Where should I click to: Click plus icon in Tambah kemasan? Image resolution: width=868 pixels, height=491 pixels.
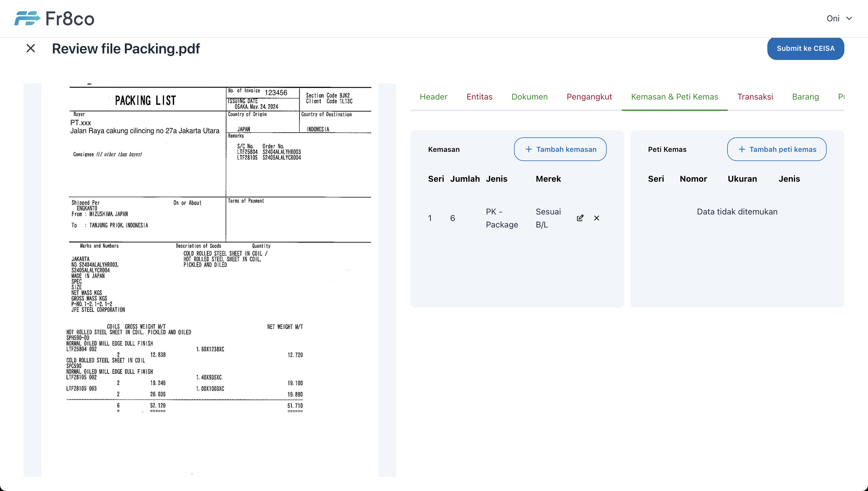point(528,149)
